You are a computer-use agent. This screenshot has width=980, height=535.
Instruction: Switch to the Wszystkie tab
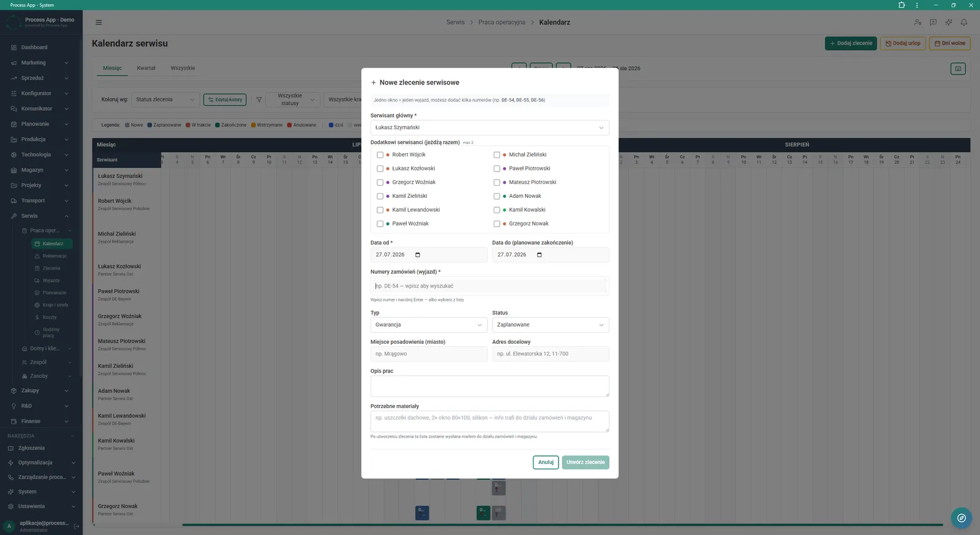point(183,68)
